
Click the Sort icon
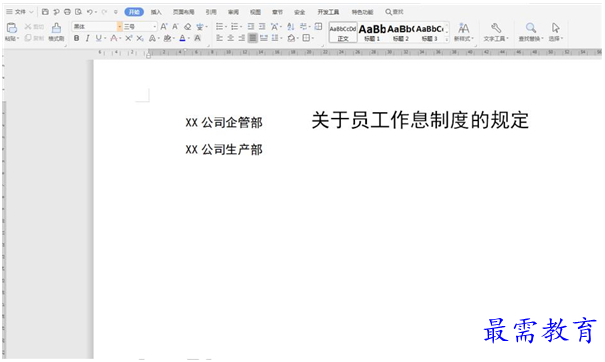pos(291,26)
